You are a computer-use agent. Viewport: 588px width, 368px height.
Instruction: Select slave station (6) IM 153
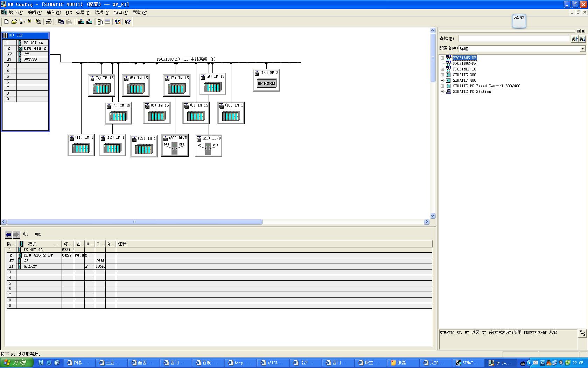tap(157, 113)
